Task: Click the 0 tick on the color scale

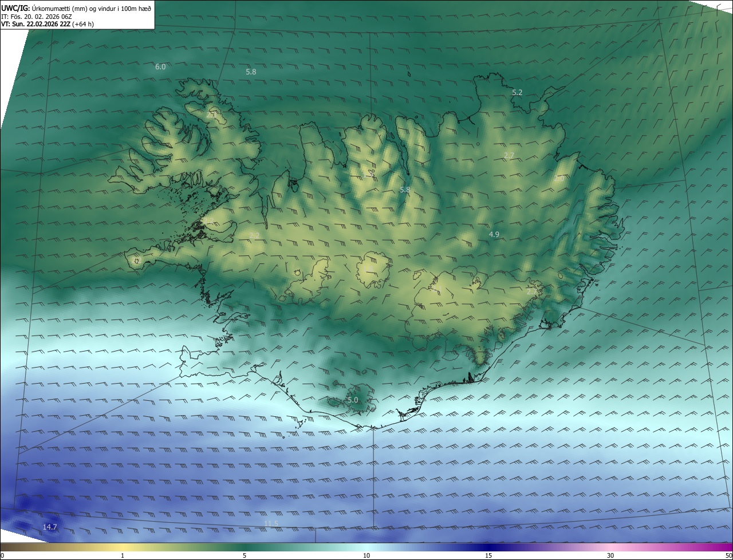Action: pos(2,555)
